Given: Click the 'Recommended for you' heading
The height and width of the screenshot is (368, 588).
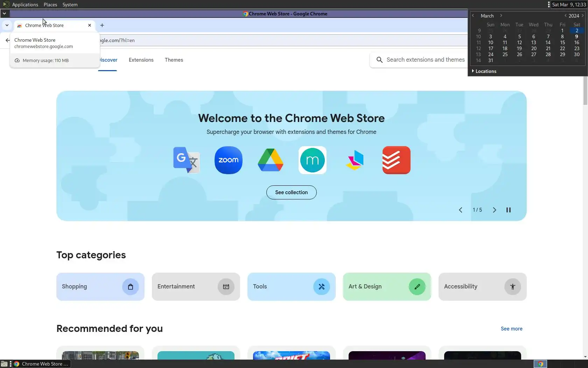Looking at the screenshot, I should coord(110,328).
